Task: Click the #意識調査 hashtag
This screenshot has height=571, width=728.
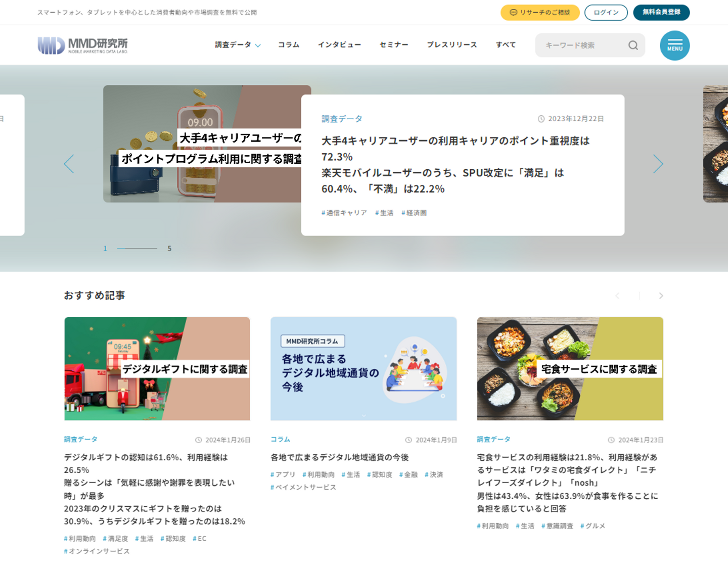Action: [557, 526]
